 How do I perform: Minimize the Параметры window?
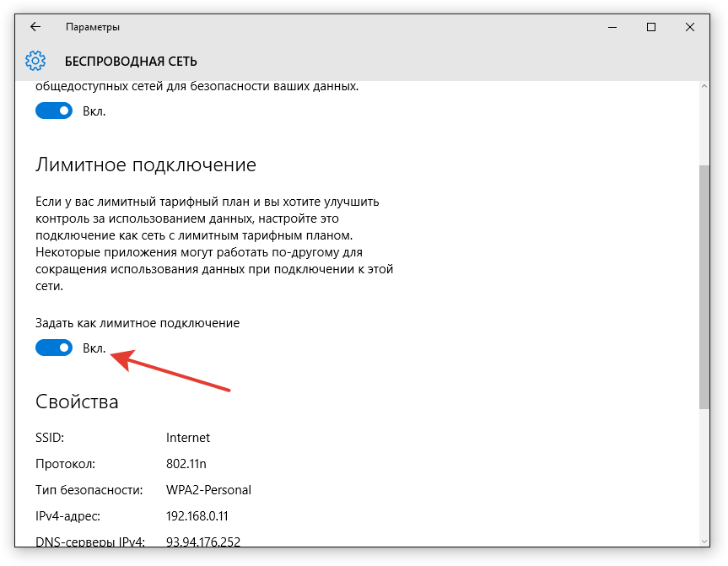pyautogui.click(x=612, y=27)
